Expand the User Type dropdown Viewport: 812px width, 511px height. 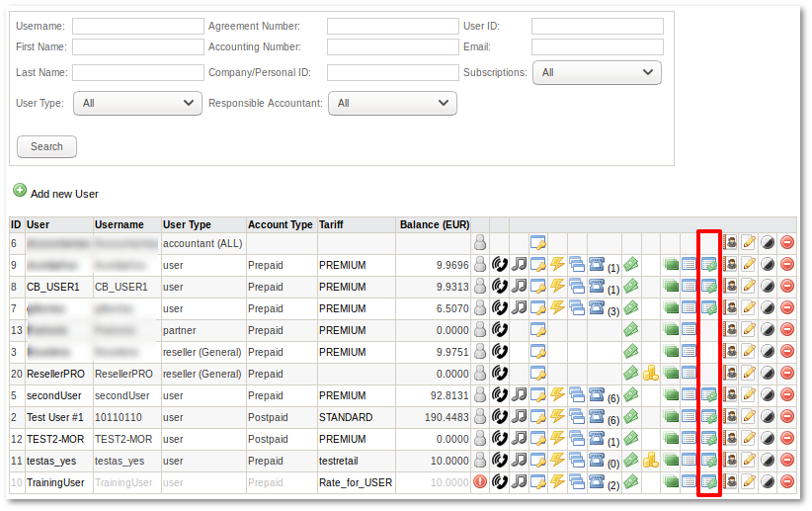point(138,103)
